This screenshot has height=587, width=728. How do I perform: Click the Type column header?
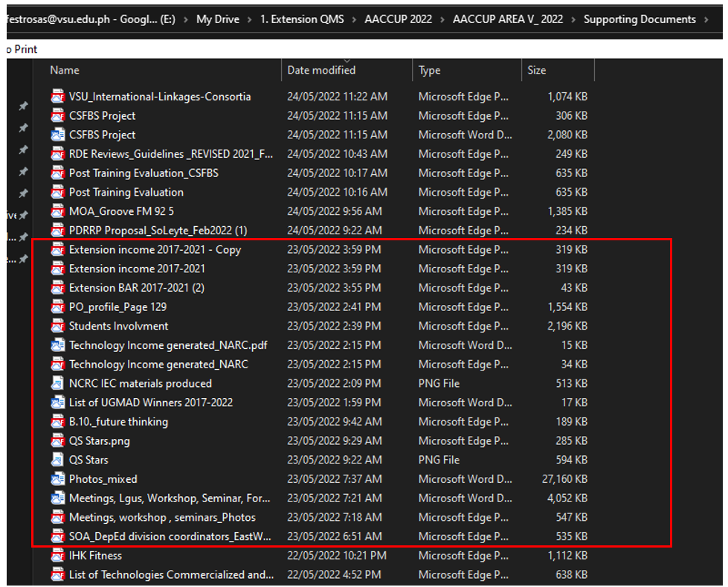429,70
